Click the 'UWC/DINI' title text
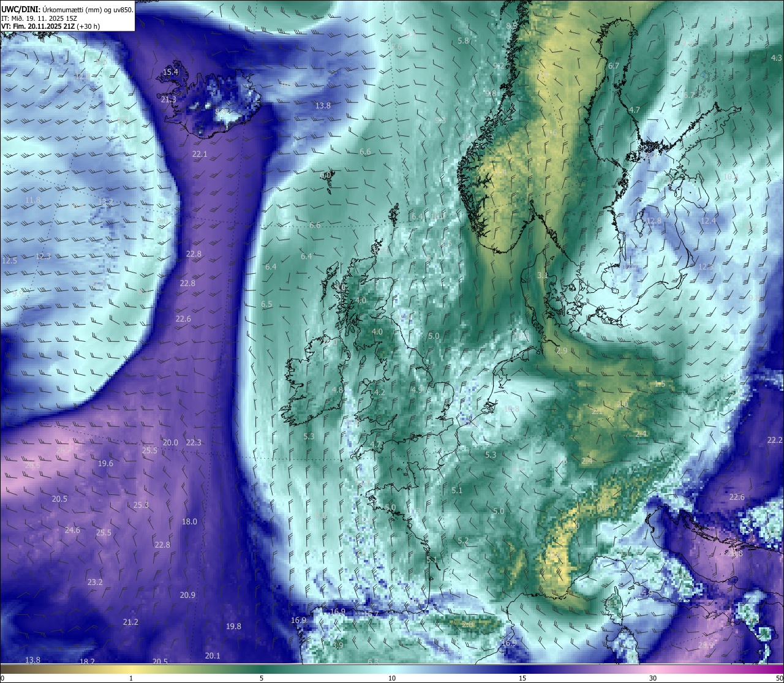Viewport: 784px width, 683px height. click(x=20, y=9)
